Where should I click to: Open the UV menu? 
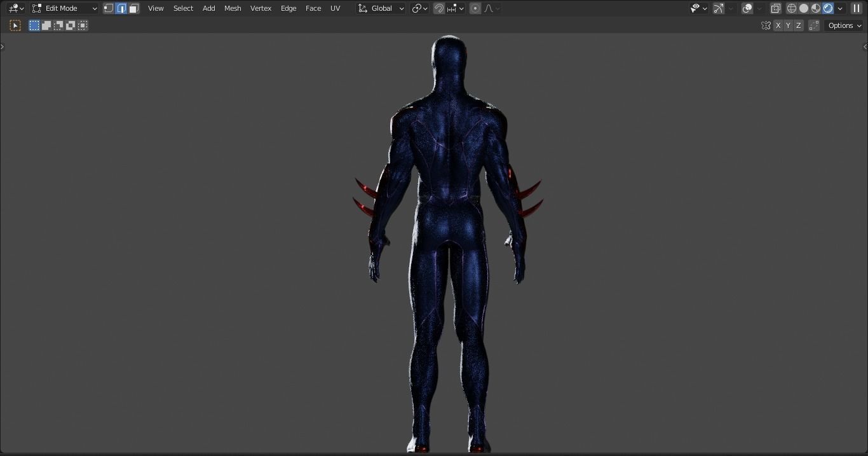(335, 8)
